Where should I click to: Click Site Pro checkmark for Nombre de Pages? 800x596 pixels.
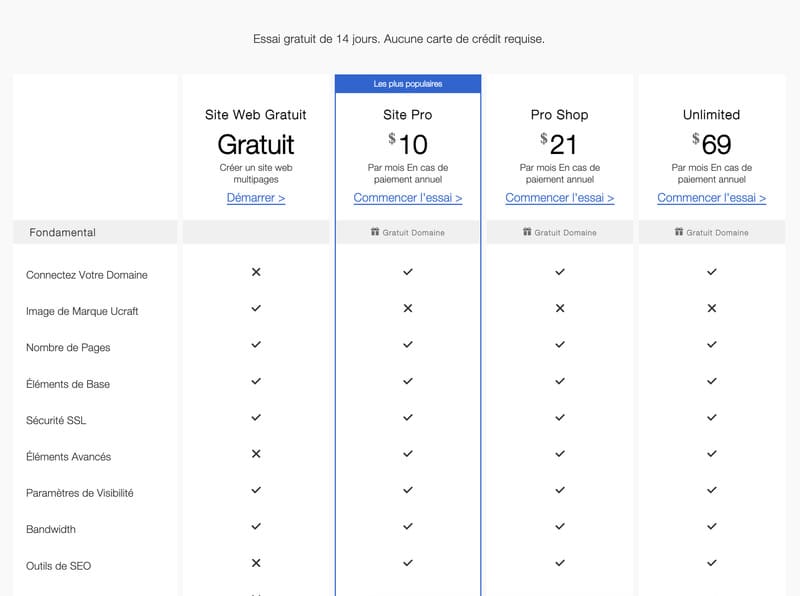tap(407, 346)
